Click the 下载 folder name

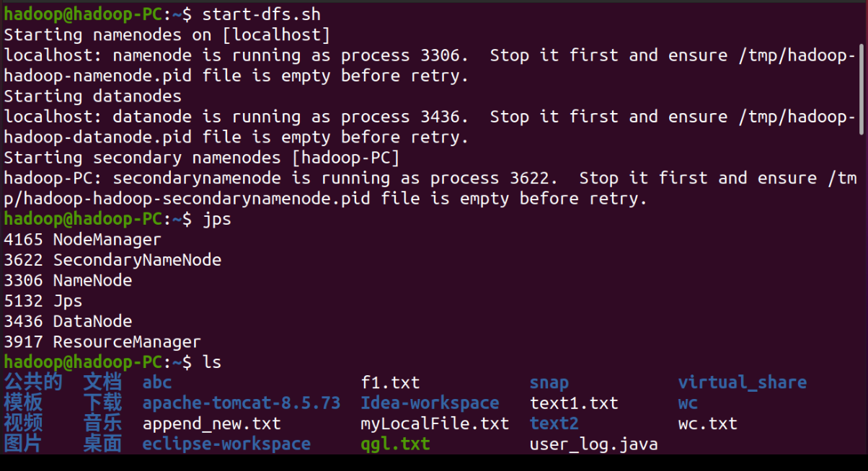[x=102, y=403]
